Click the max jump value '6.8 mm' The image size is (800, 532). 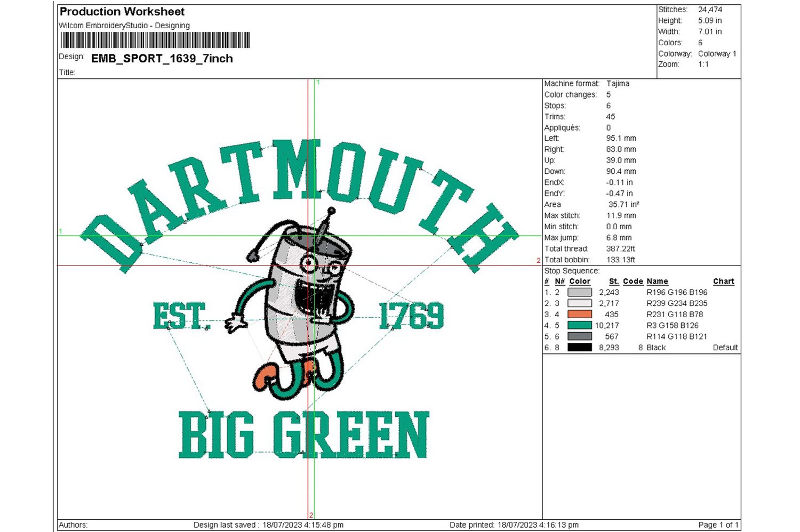(x=619, y=238)
